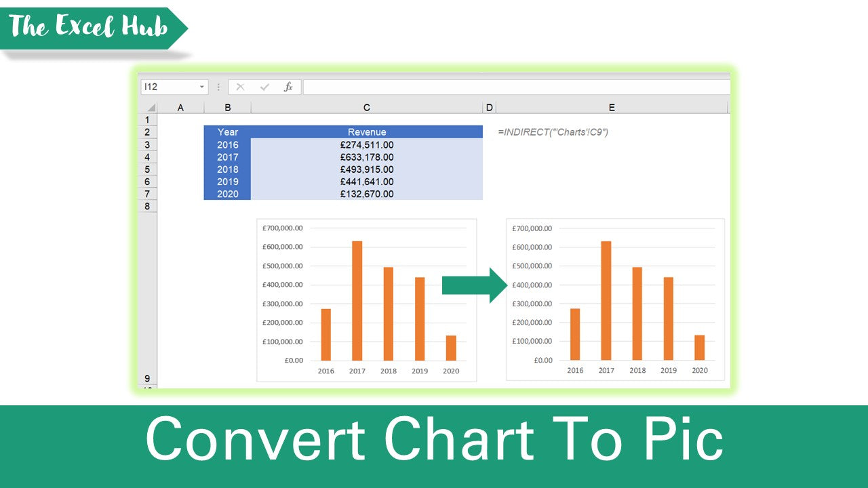Open the Name Box dropdown arrow
The height and width of the screenshot is (488, 868).
pyautogui.click(x=202, y=87)
